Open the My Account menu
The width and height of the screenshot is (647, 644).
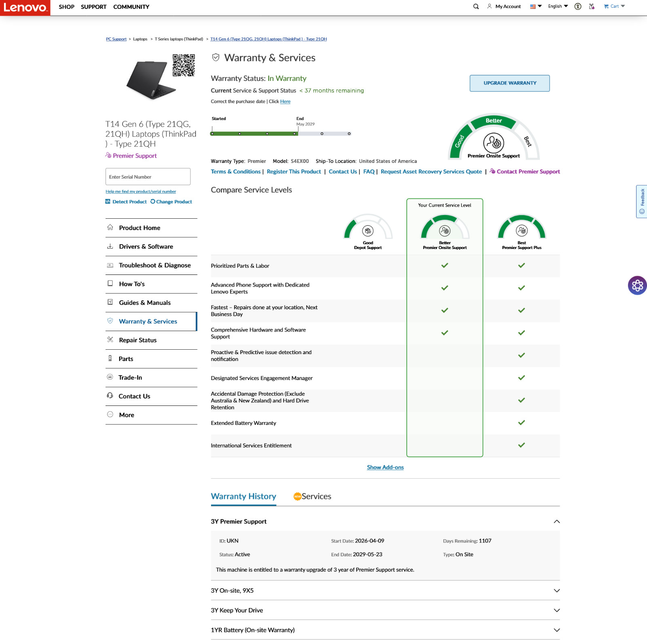point(504,6)
